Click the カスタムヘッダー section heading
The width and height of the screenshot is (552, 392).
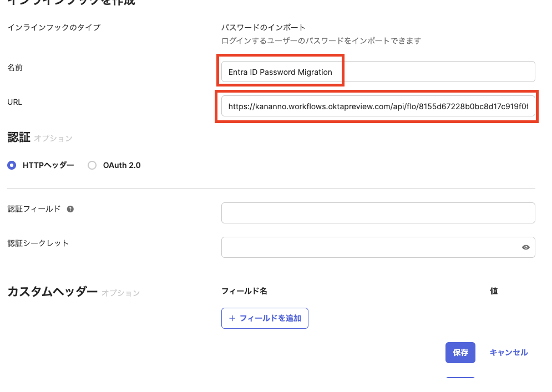click(x=52, y=292)
